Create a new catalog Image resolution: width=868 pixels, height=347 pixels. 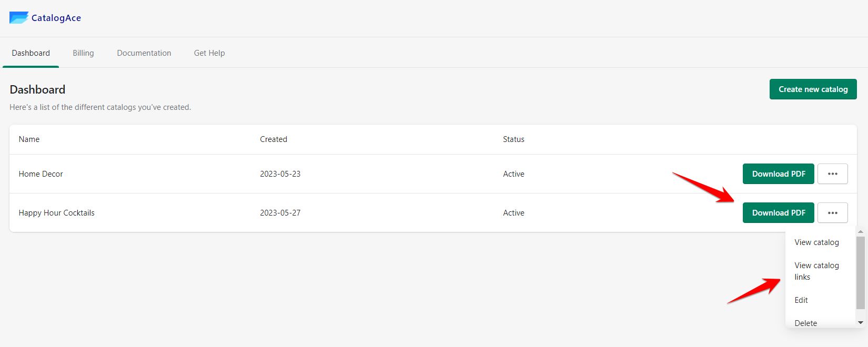pyautogui.click(x=813, y=89)
